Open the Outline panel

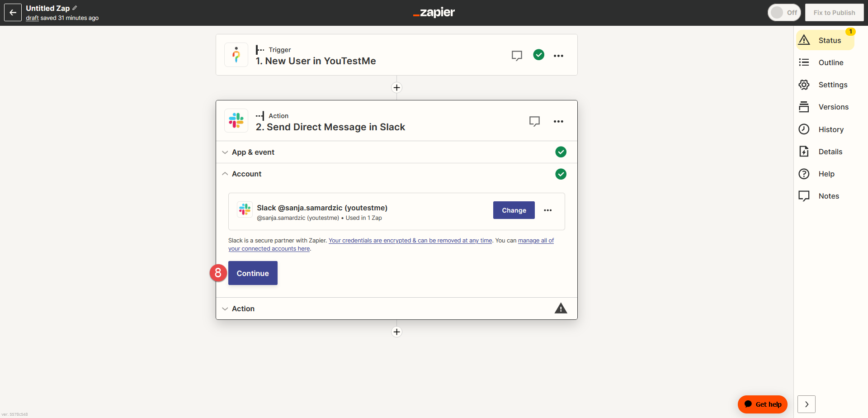pos(825,62)
